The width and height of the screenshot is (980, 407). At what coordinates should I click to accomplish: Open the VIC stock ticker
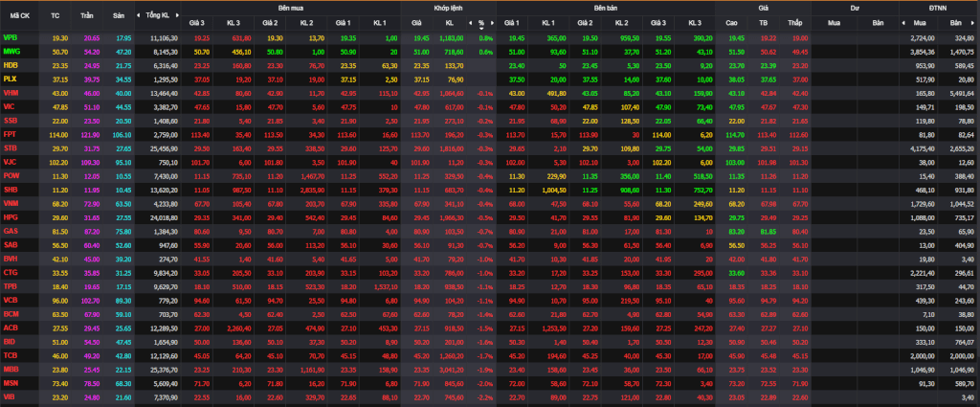10,106
